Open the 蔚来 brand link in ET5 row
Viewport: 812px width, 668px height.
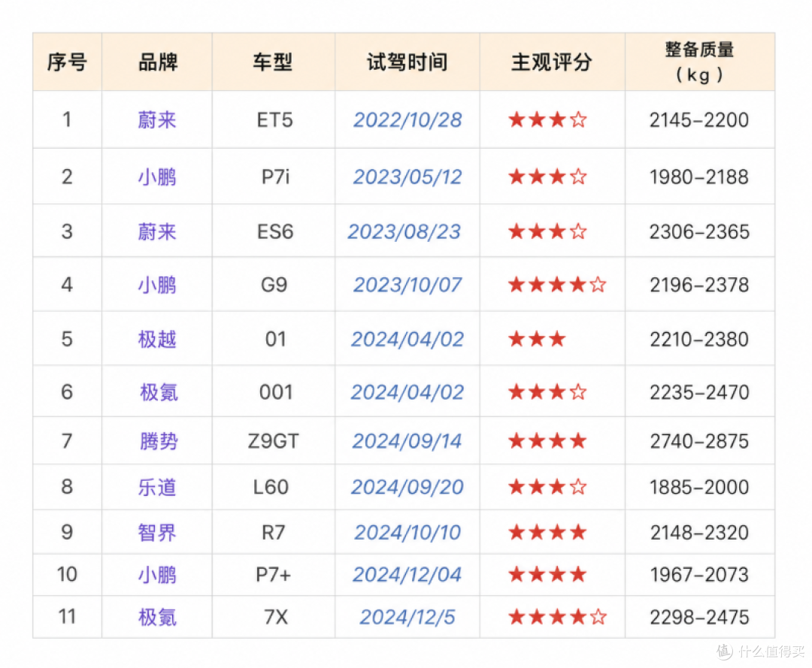coord(157,120)
